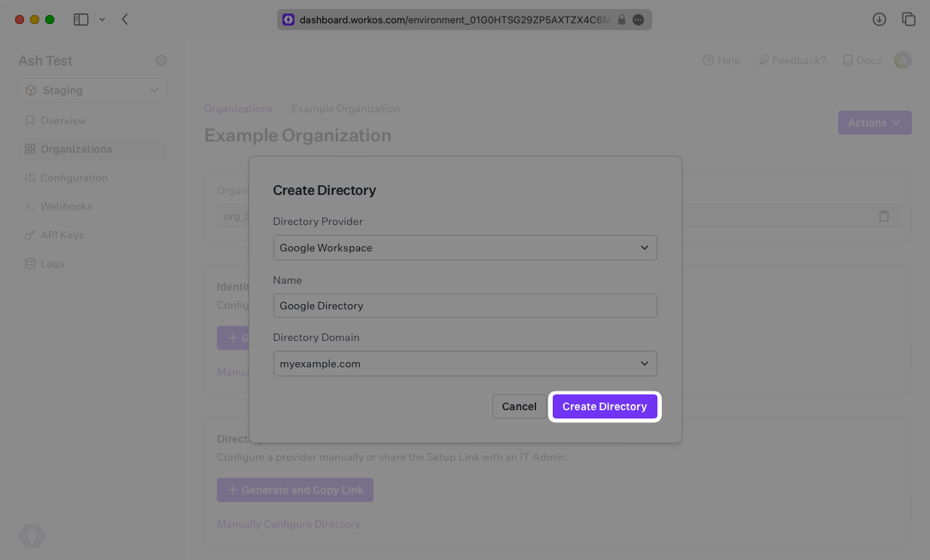
Task: Click the user avatar icon
Action: coord(902,60)
